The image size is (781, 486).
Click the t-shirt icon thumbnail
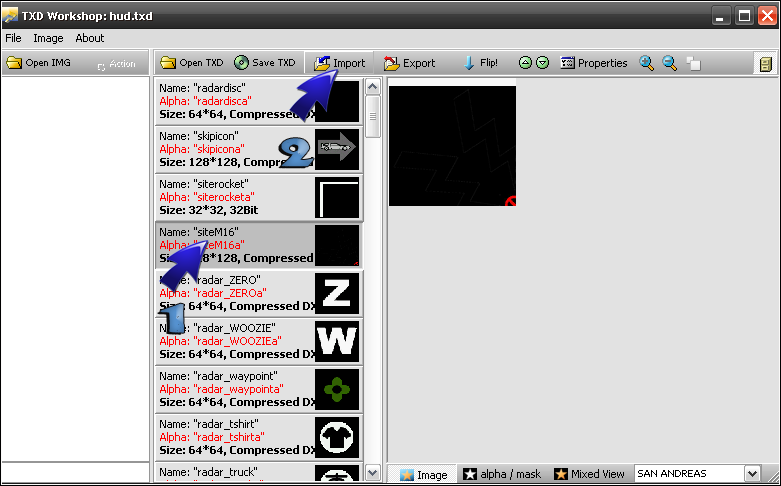337,437
